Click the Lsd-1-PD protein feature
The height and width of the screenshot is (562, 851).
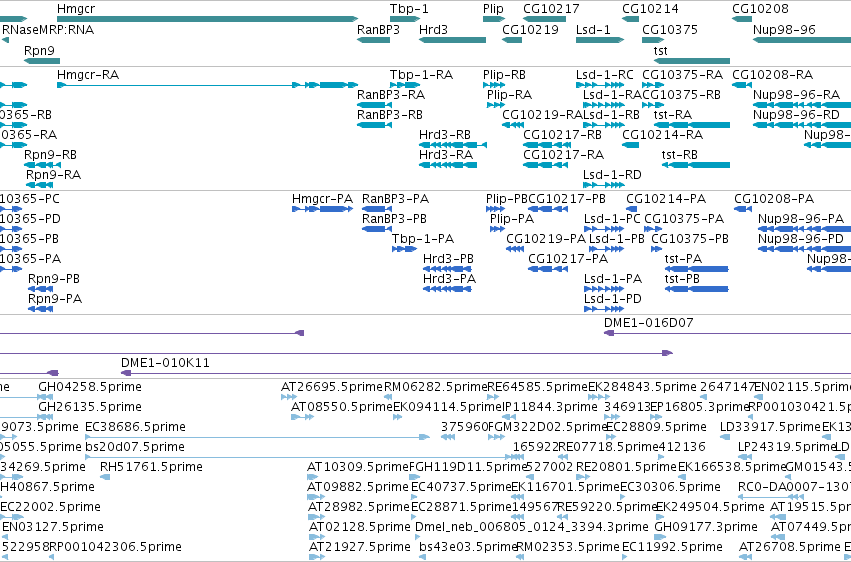[604, 309]
